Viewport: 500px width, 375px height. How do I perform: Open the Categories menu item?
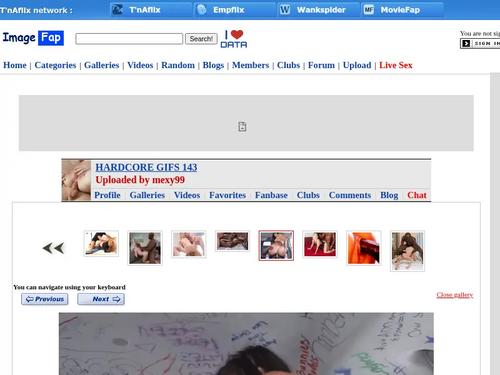55,65
